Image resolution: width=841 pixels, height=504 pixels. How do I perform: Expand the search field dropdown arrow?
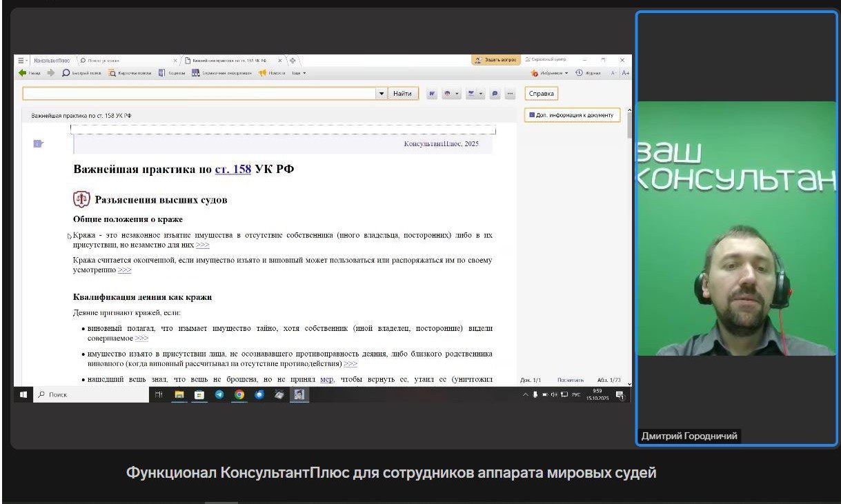pos(382,94)
